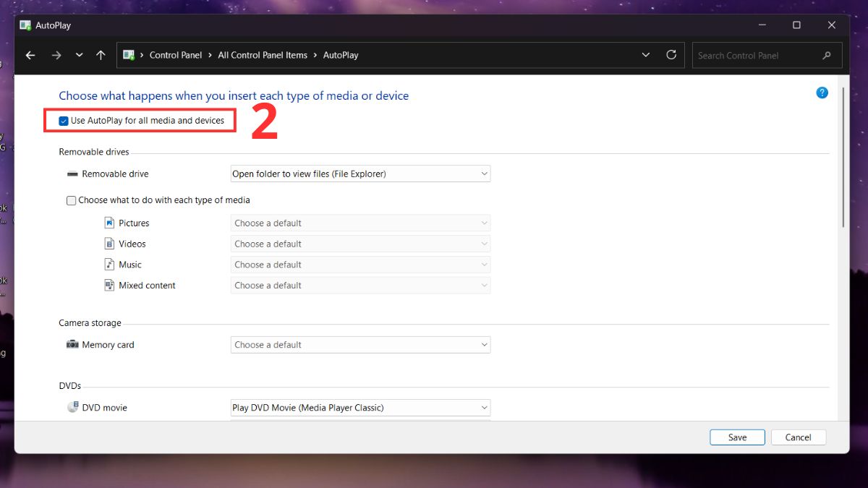Click the Videos label
Image resolution: width=868 pixels, height=488 pixels.
click(x=132, y=244)
